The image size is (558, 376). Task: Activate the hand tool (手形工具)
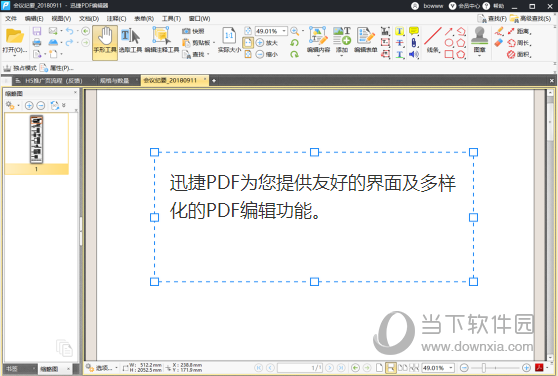click(x=105, y=42)
